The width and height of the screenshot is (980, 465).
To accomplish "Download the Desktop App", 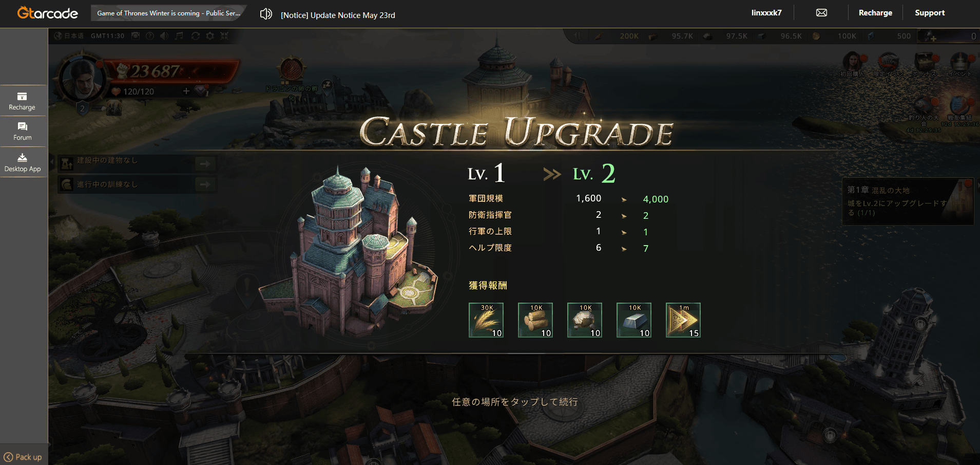I will [23, 163].
